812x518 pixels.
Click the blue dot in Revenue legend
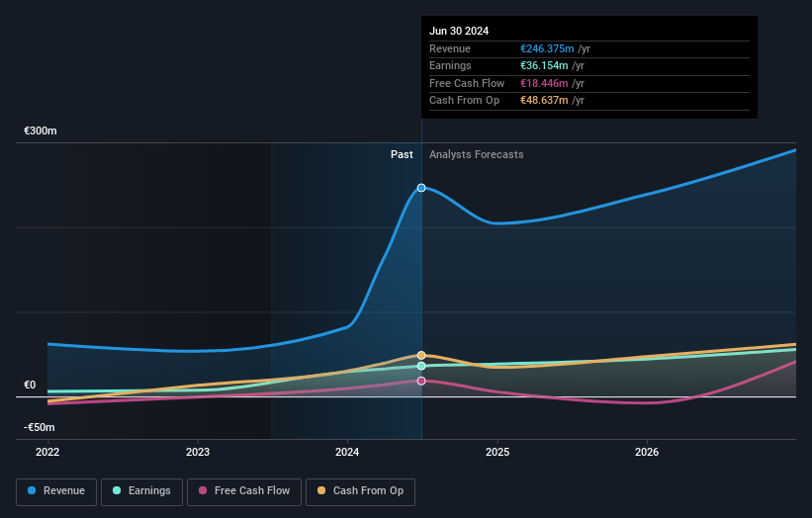click(33, 490)
